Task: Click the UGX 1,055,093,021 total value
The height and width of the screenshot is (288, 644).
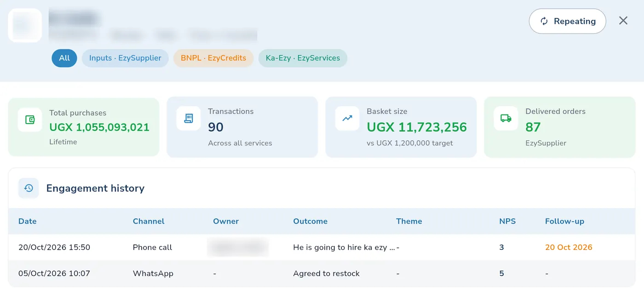Action: [x=99, y=127]
